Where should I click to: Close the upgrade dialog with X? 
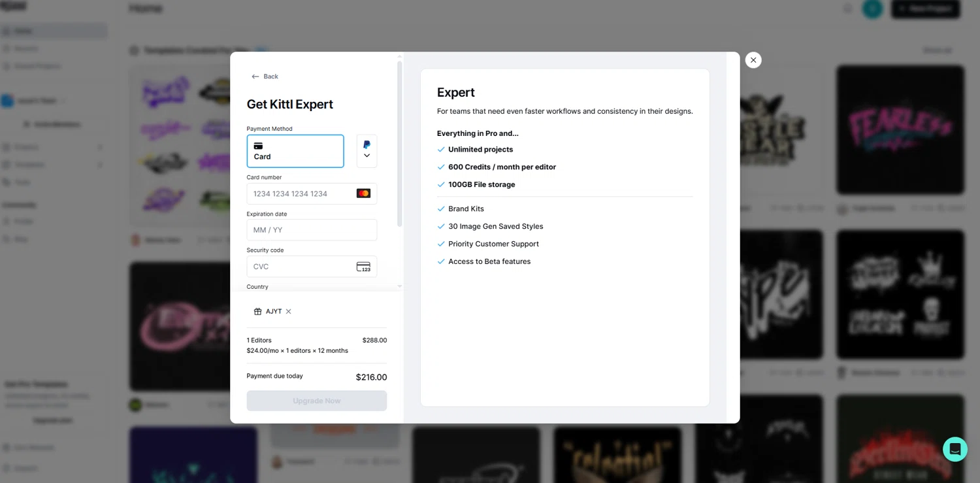tap(753, 60)
